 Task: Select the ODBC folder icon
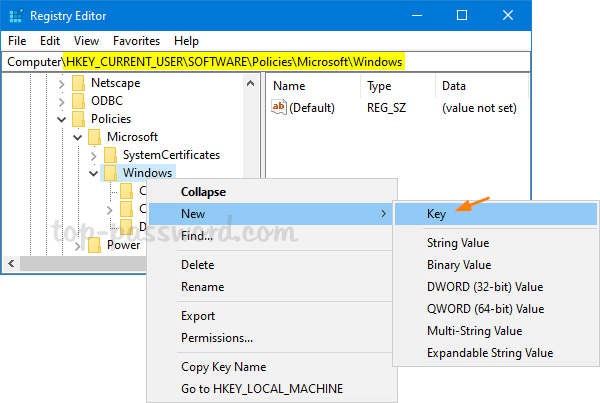pyautogui.click(x=78, y=101)
